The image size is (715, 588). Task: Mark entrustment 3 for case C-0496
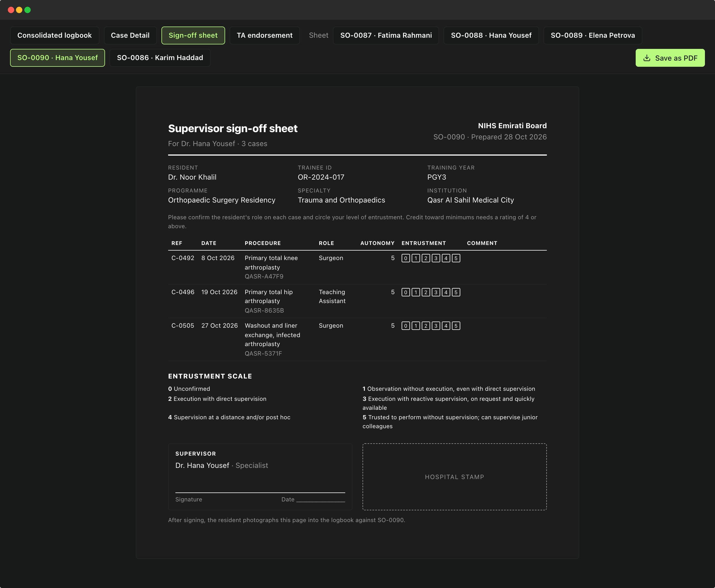click(436, 292)
